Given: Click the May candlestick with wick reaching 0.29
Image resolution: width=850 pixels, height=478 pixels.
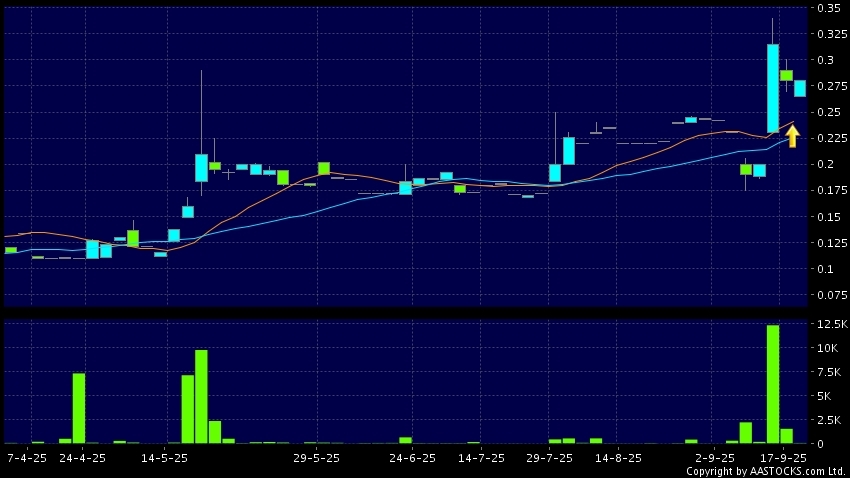Looking at the screenshot, I should click(x=201, y=168).
